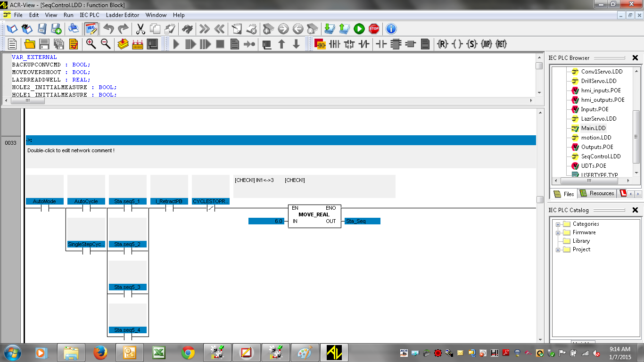This screenshot has width=644, height=362.
Task: Click the blue info icon
Action: tap(391, 29)
